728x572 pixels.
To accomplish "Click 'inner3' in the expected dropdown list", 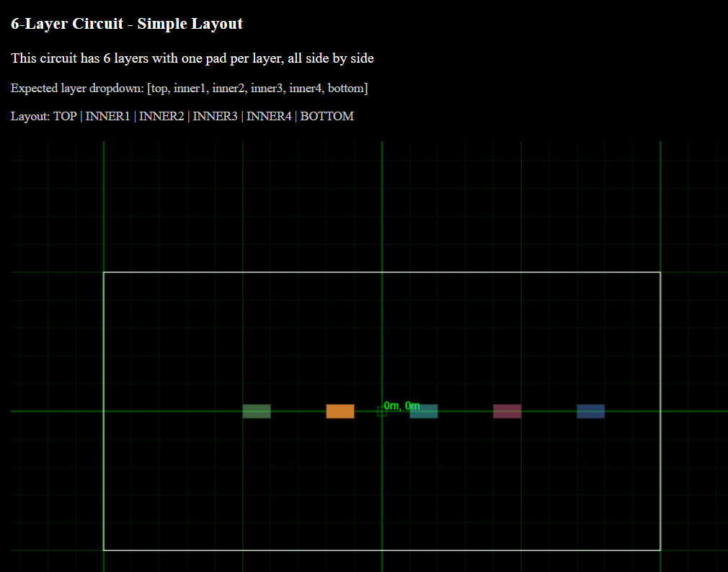I will click(267, 88).
